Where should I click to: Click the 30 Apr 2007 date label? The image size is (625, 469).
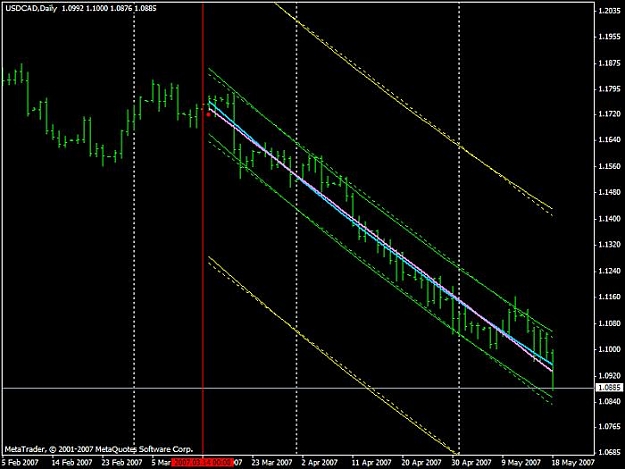tap(472, 463)
